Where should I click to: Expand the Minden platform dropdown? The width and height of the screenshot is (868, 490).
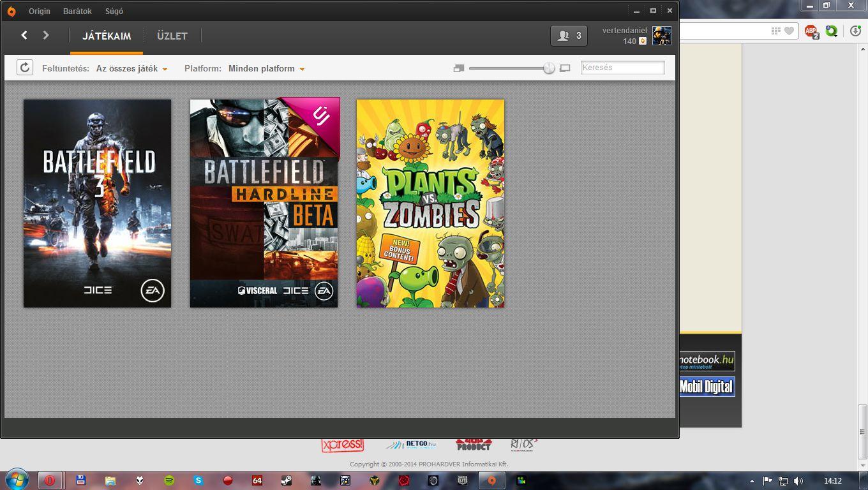[x=266, y=68]
